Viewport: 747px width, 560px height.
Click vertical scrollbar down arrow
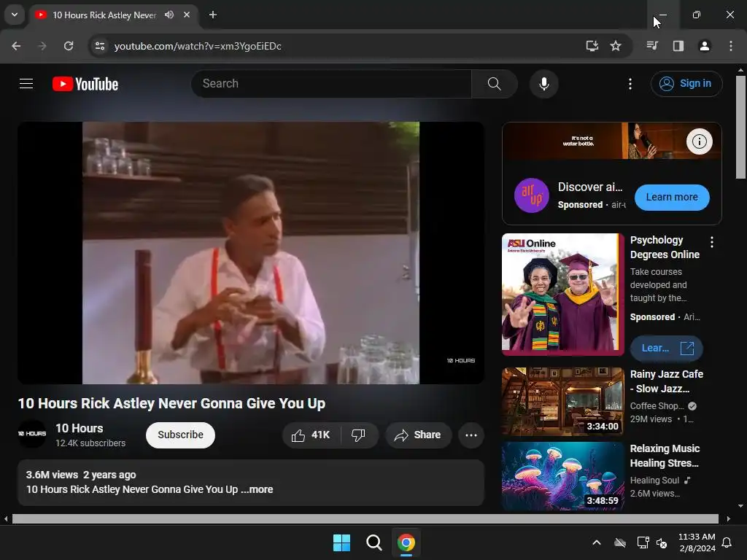(x=740, y=506)
